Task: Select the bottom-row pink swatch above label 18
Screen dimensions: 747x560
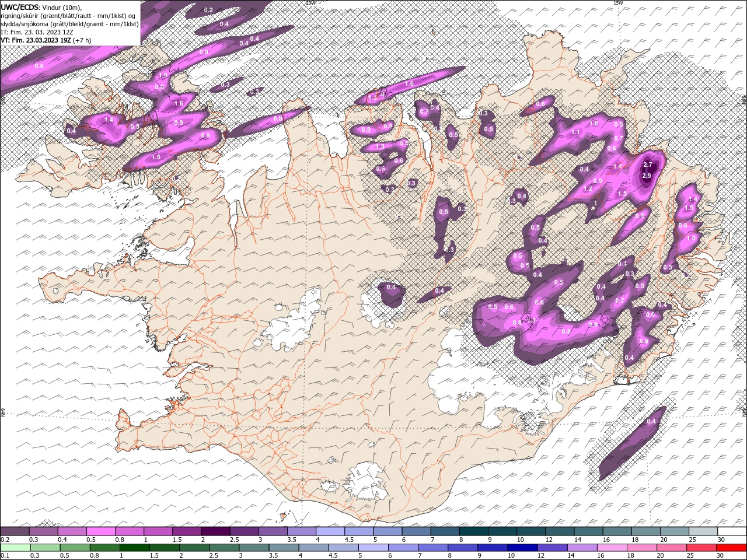Action: click(641, 548)
